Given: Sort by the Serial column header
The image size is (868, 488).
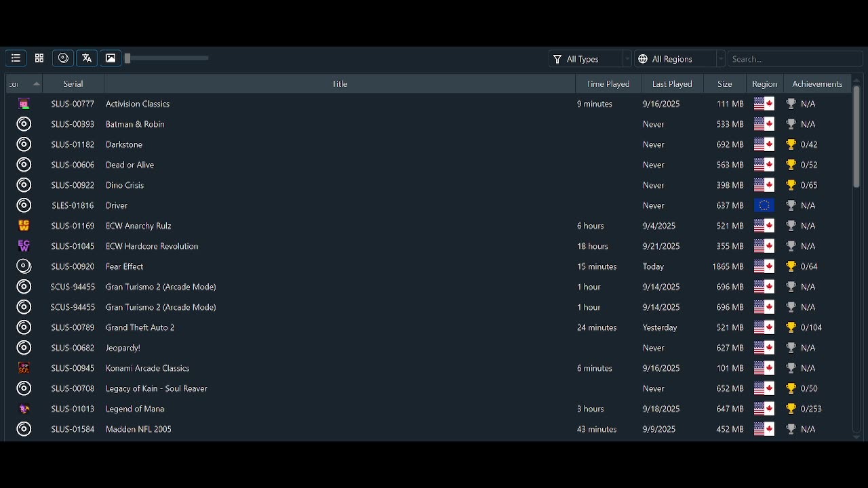Looking at the screenshot, I should tap(73, 84).
